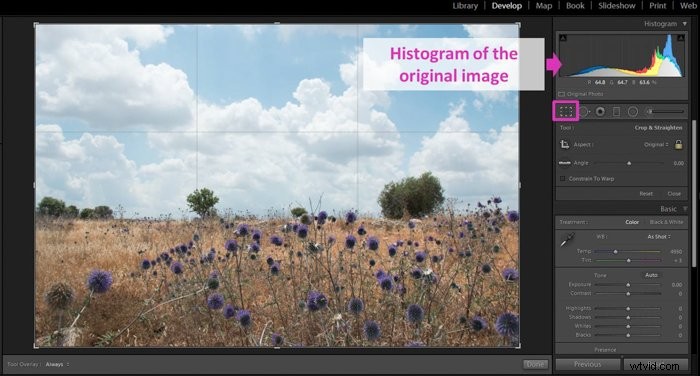Open the Aspect Original dropdown
Screen dimensions: 700x376
click(x=656, y=144)
